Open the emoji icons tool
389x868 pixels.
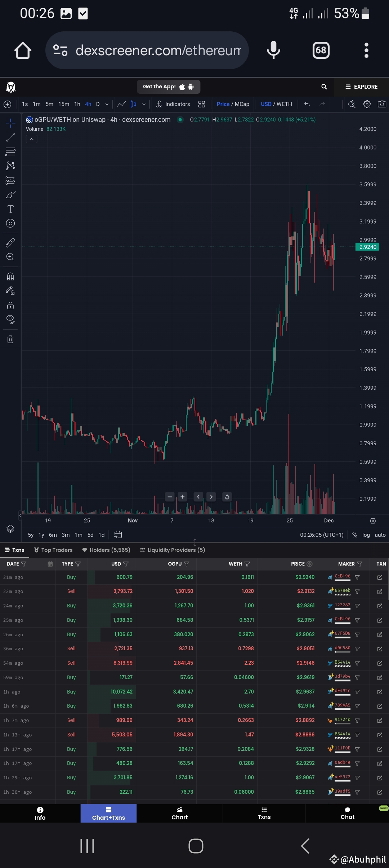pos(10,223)
